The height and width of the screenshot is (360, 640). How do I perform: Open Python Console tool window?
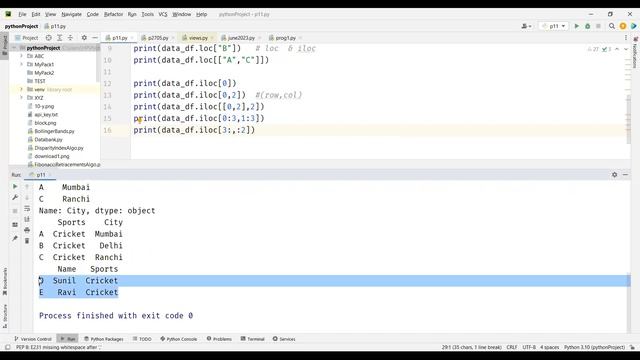tap(178, 339)
